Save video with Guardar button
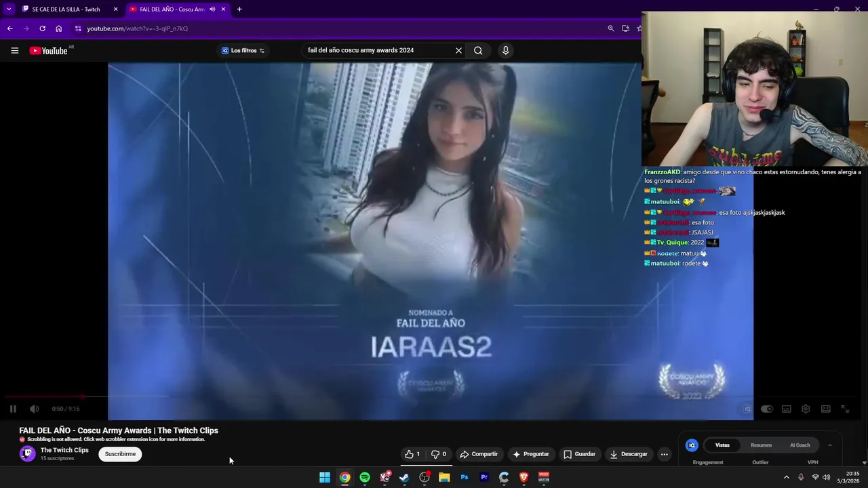The width and height of the screenshot is (868, 488). pos(579,454)
